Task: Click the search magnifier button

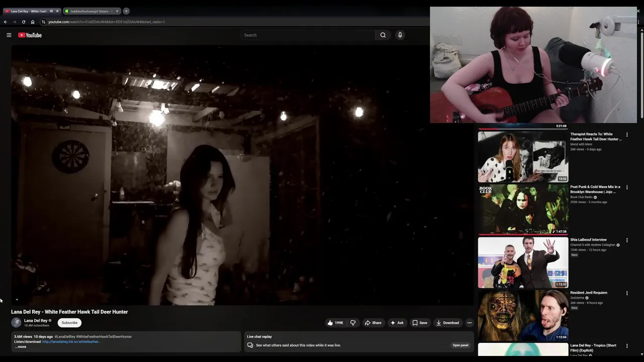Action: [x=383, y=35]
